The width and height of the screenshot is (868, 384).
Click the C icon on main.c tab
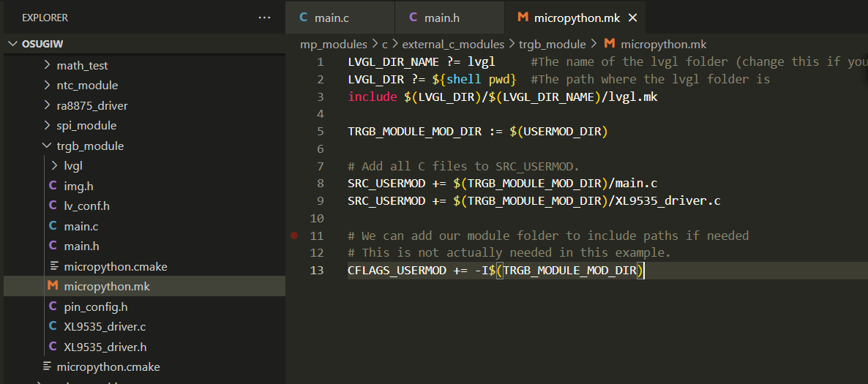point(303,18)
